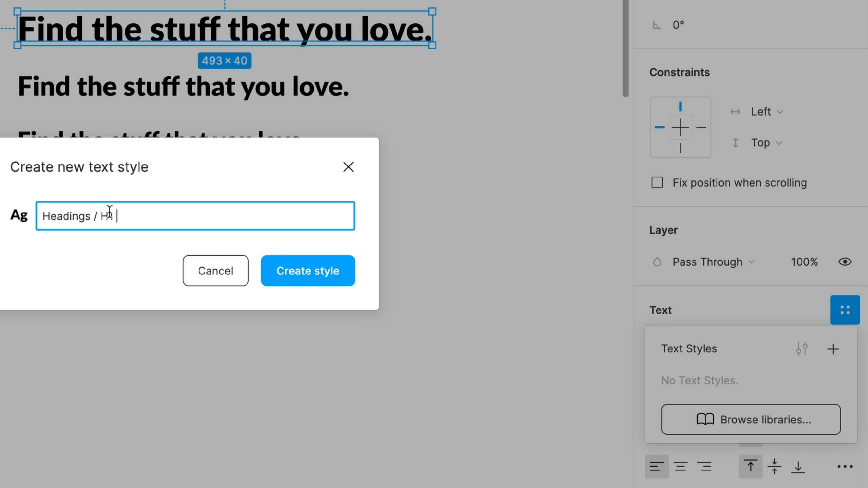This screenshot has width=868, height=488.
Task: Align text to bottom vertically
Action: tap(798, 467)
